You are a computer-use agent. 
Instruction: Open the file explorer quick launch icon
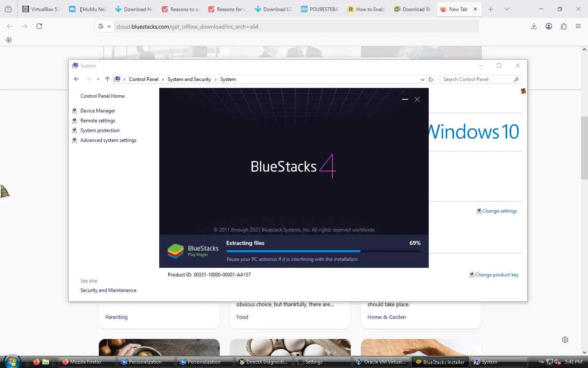pos(45,362)
